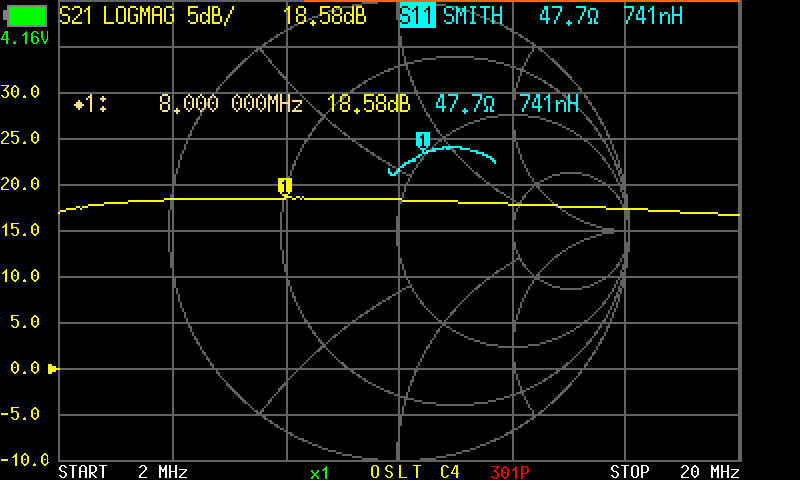The image size is (800, 480).
Task: Click the 20.0 Y-axis scale label
Action: tap(20, 184)
